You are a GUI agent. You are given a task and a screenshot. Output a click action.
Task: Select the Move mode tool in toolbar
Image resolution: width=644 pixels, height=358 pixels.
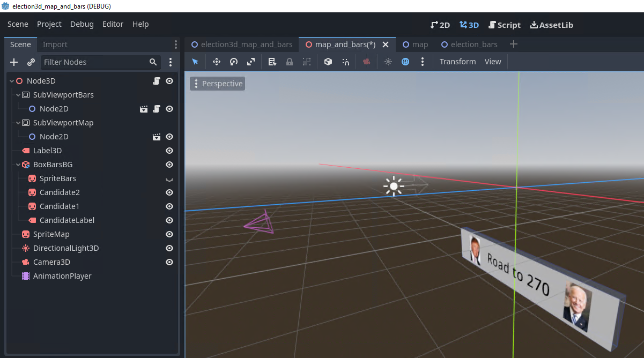click(217, 62)
